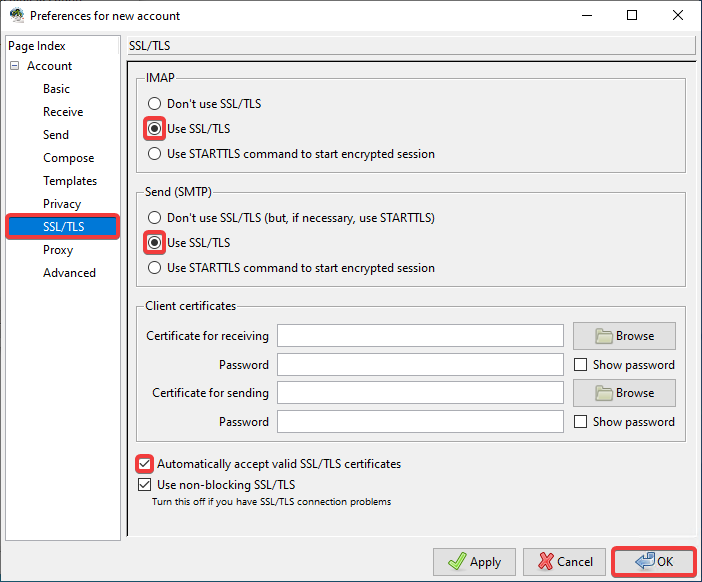Select IMAP "Don't use SSL/TLS" option

pos(154,103)
